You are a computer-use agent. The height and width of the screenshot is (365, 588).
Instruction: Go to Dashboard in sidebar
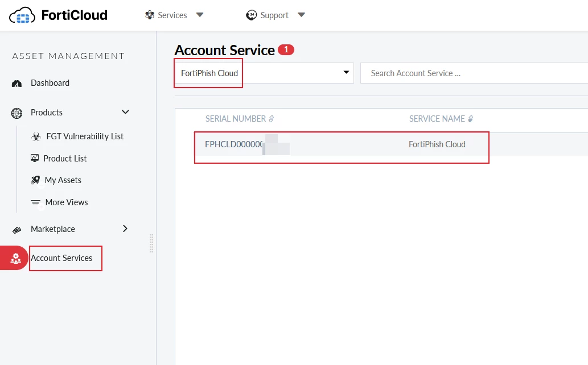50,83
